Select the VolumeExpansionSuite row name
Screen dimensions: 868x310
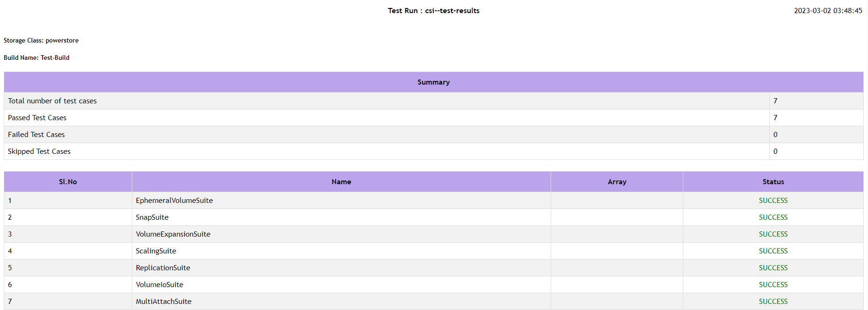(173, 234)
